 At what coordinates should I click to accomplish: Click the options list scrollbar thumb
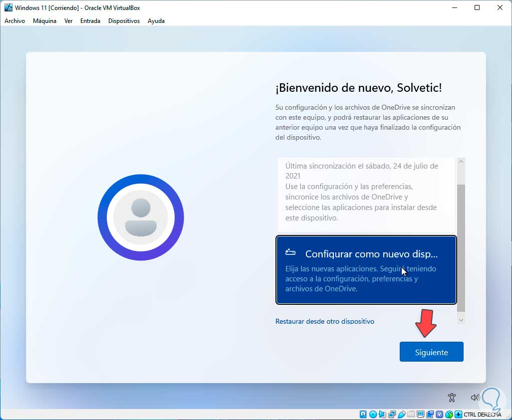pyautogui.click(x=461, y=248)
